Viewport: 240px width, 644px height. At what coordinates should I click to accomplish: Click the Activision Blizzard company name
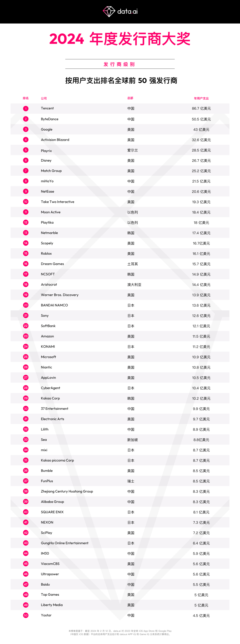[x=55, y=140]
